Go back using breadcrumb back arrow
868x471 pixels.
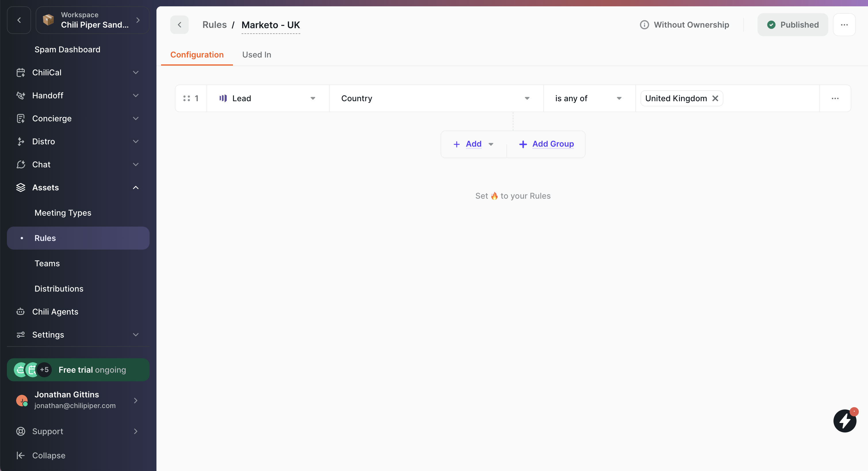point(179,25)
